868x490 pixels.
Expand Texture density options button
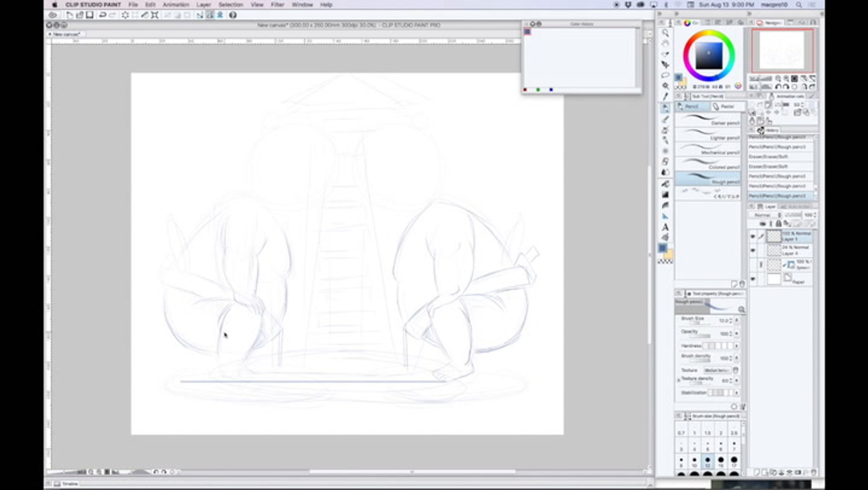click(x=737, y=380)
